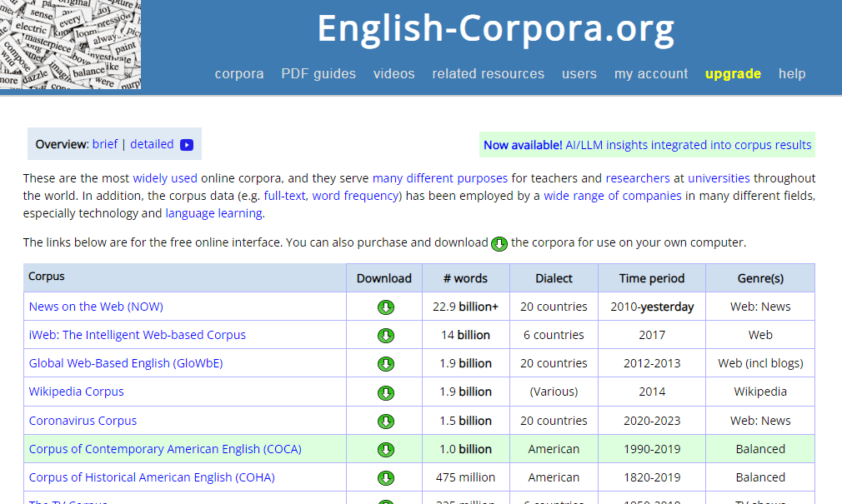The image size is (842, 504).
Task: Click the green download icon in the intro sentence
Action: 499,244
